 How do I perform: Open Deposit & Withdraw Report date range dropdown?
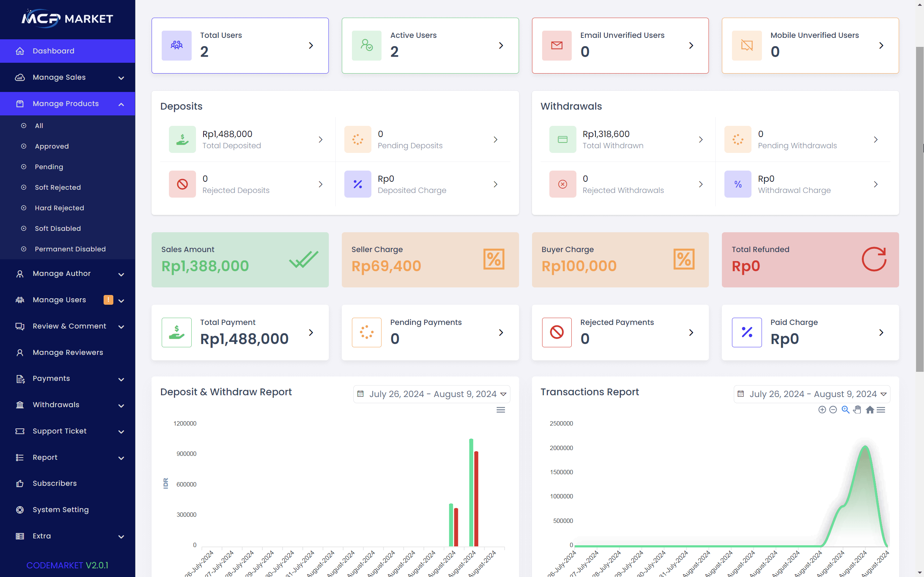431,394
